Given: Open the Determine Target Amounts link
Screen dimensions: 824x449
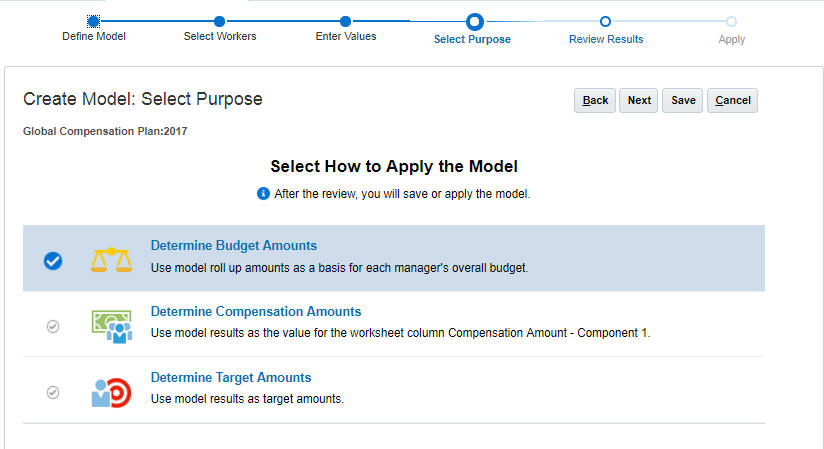Looking at the screenshot, I should pos(230,377).
